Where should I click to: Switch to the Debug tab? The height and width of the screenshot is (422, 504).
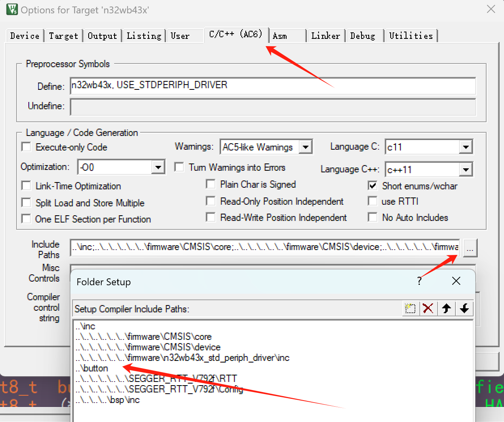(x=363, y=36)
